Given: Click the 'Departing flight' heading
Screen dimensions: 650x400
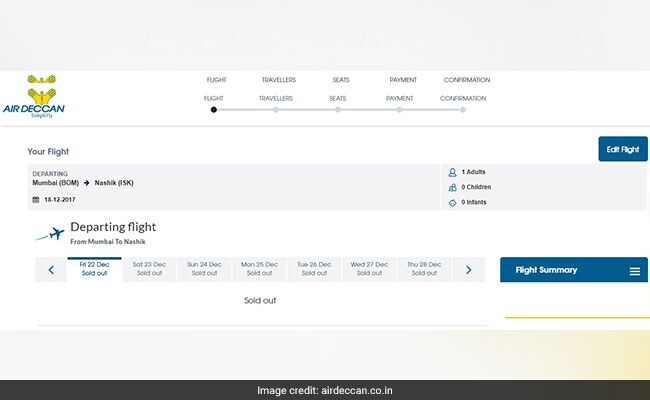Looking at the screenshot, I should 113,227.
